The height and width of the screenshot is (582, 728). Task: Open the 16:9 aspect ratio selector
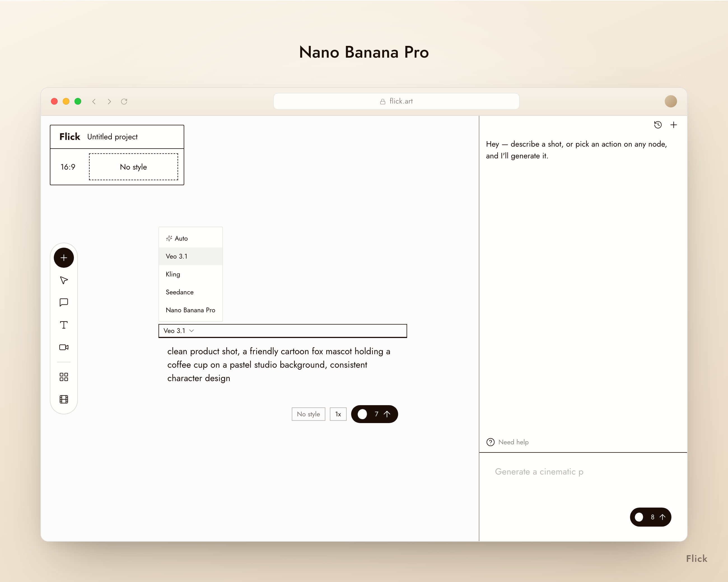coord(68,167)
